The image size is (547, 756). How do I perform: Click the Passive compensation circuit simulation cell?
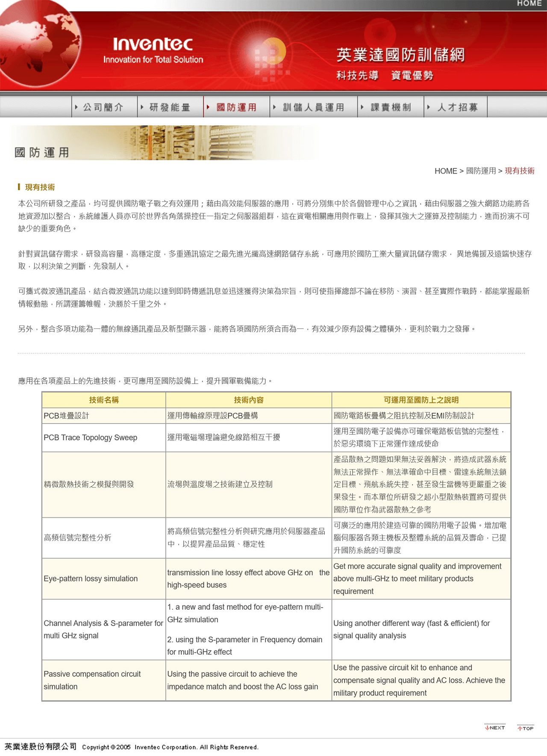[104, 680]
